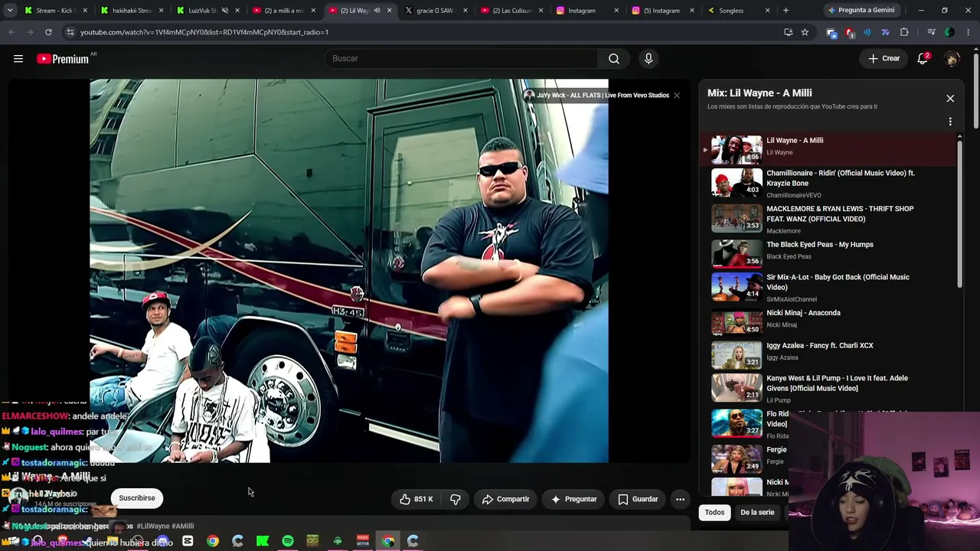Start voice search with the microphone icon
Viewport: 980px width, 551px height.
point(648,59)
